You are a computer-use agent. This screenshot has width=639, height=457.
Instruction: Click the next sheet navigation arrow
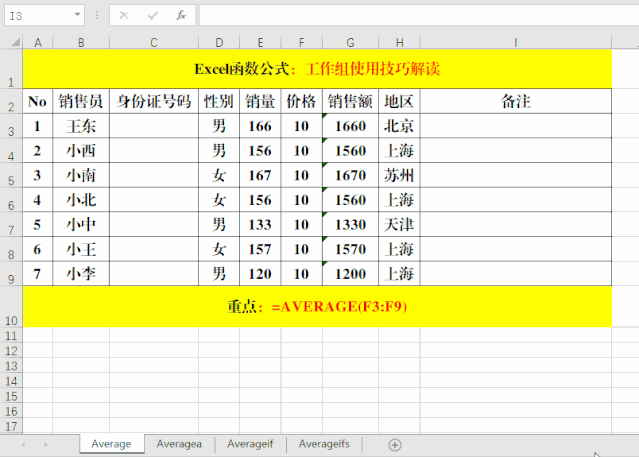[x=44, y=444]
